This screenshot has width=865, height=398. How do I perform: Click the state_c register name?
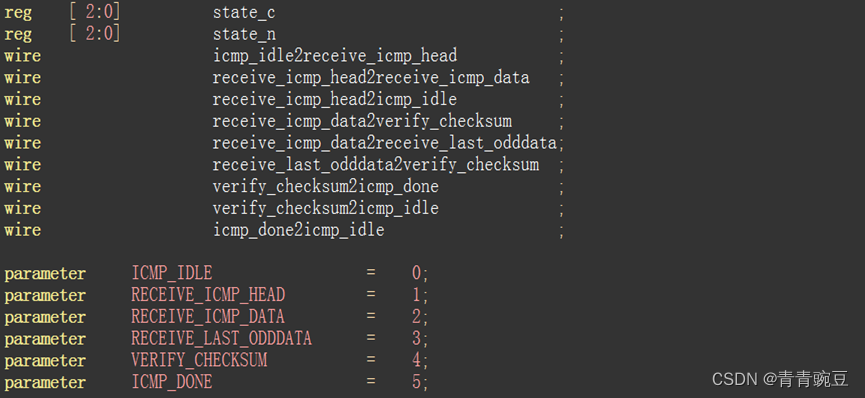pyautogui.click(x=244, y=13)
